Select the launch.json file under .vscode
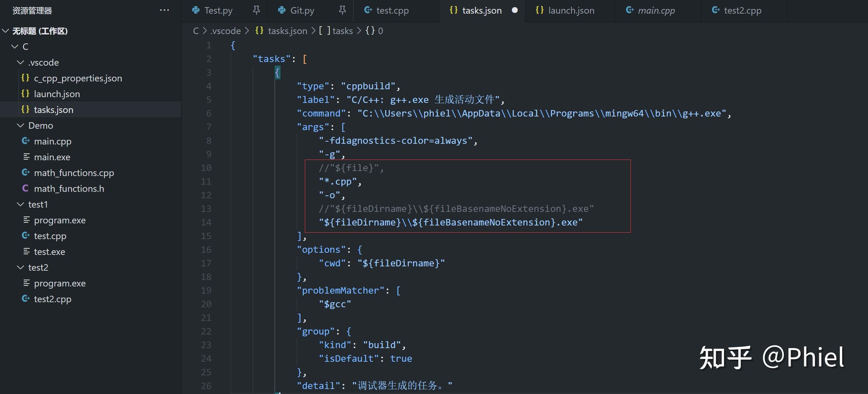This screenshot has width=868, height=394. coord(57,94)
